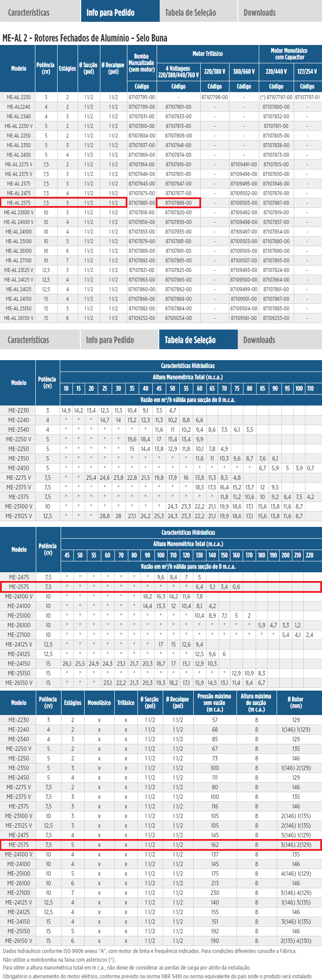Open the gray Info para Pedido tab

110,340
